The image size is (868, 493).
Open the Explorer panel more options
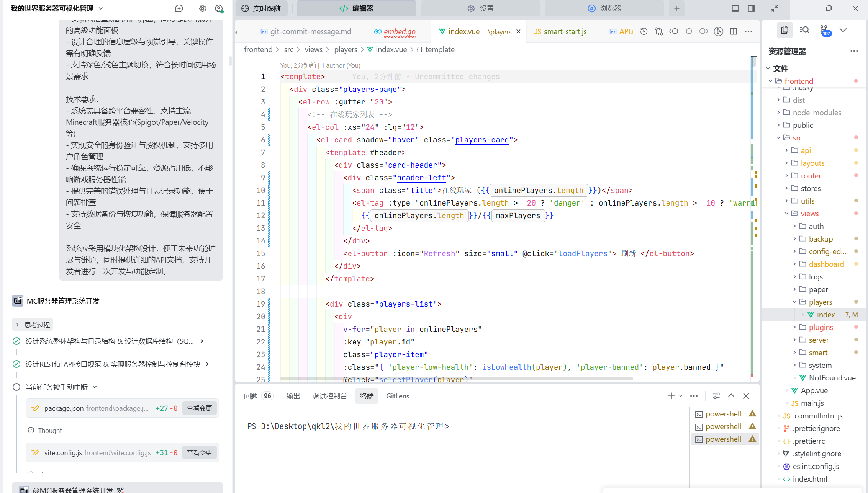[x=854, y=51]
